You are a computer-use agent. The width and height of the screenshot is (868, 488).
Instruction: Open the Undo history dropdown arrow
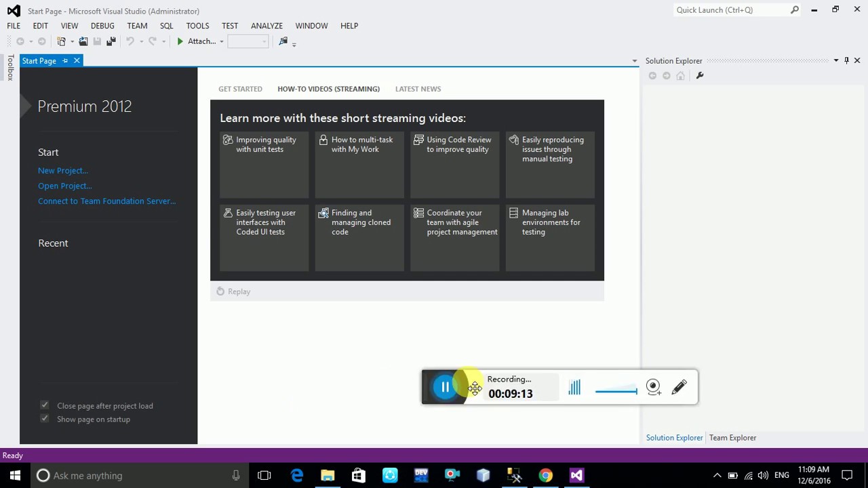tap(141, 42)
